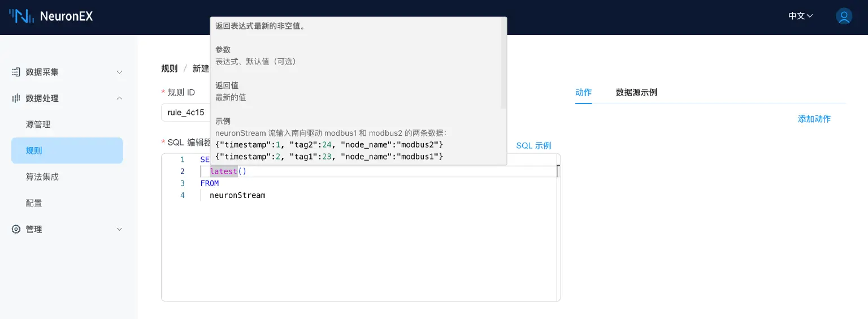Switch to the 动作 tab
The width and height of the screenshot is (868, 319).
point(583,92)
